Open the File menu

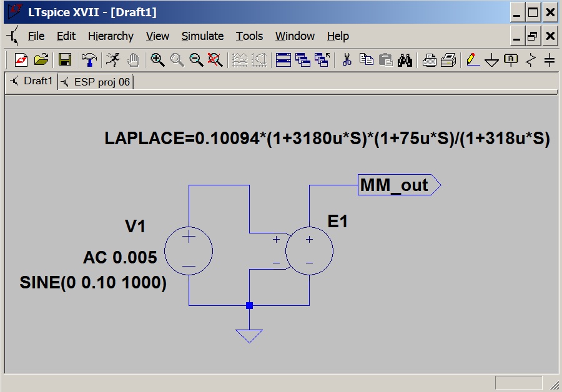[36, 36]
